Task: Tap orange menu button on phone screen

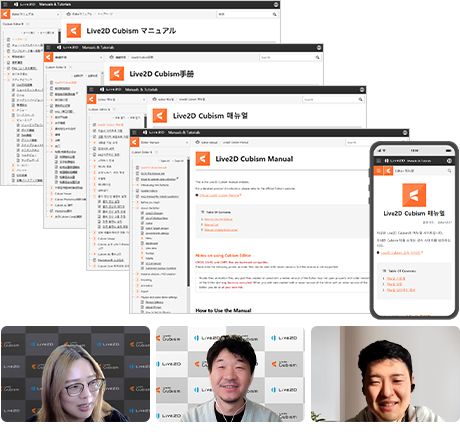Action: click(378, 171)
